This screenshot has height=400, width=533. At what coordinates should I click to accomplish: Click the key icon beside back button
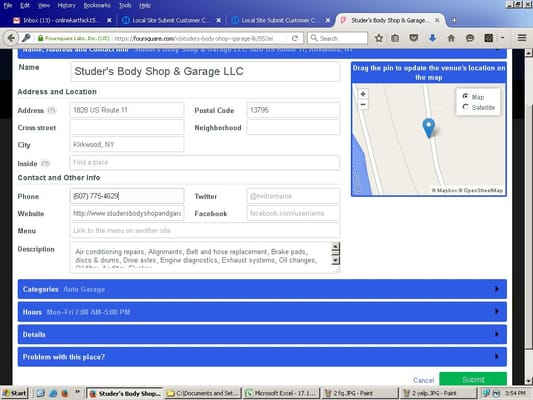click(26, 38)
